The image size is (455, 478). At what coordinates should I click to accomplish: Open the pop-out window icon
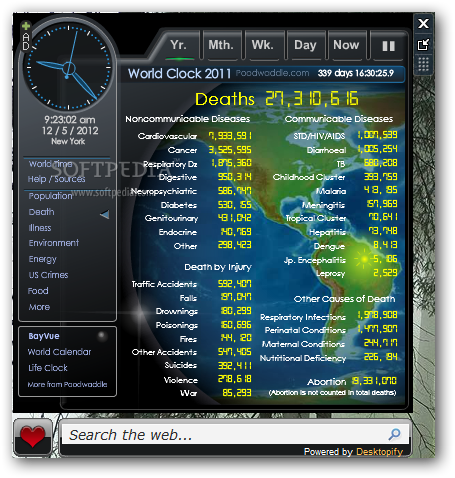click(423, 44)
